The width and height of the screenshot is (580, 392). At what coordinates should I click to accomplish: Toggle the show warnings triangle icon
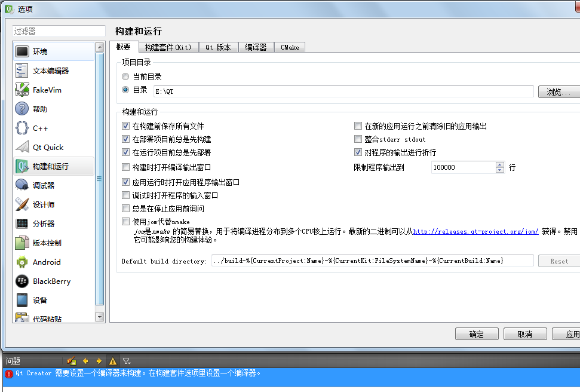[113, 361]
